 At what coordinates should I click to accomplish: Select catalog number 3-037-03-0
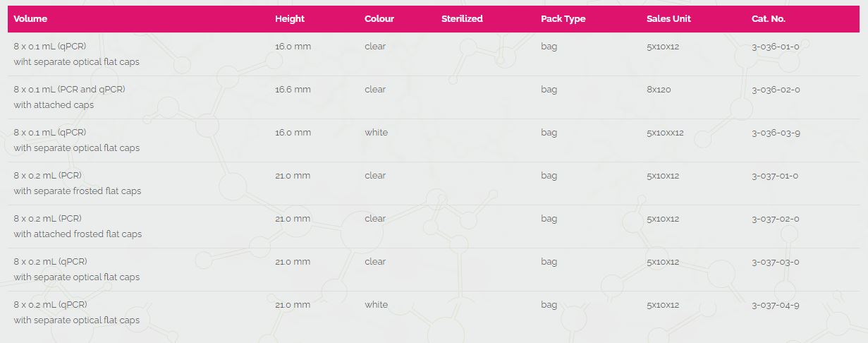click(776, 262)
